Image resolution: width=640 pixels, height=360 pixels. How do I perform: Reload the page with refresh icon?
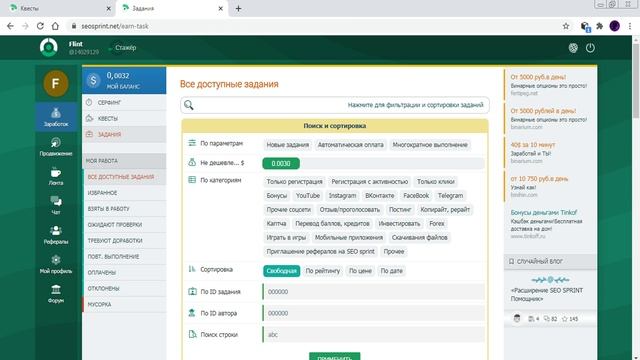pos(40,26)
